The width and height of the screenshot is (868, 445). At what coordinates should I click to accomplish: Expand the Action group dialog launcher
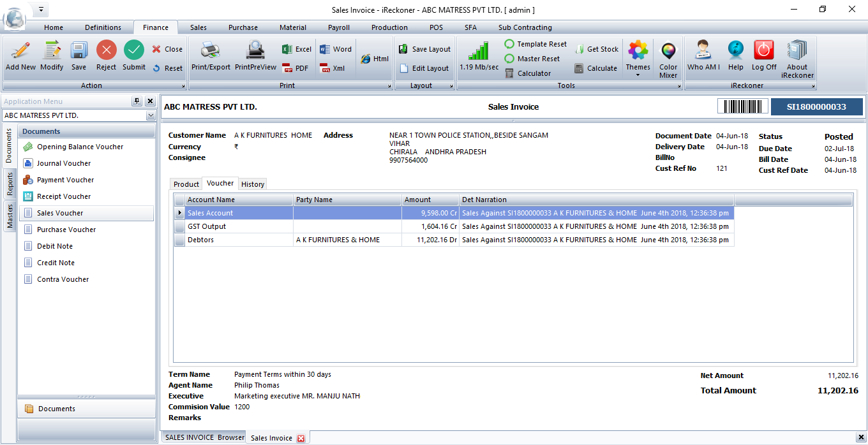(x=183, y=86)
